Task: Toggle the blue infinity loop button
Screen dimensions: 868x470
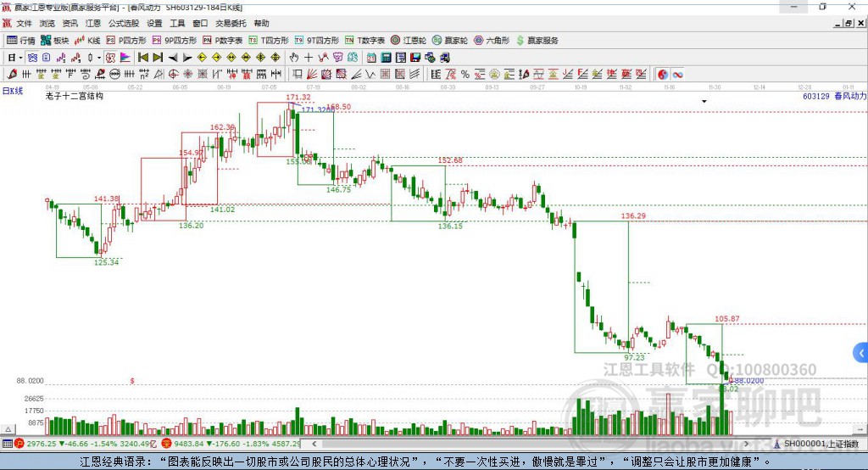Action: [677, 75]
